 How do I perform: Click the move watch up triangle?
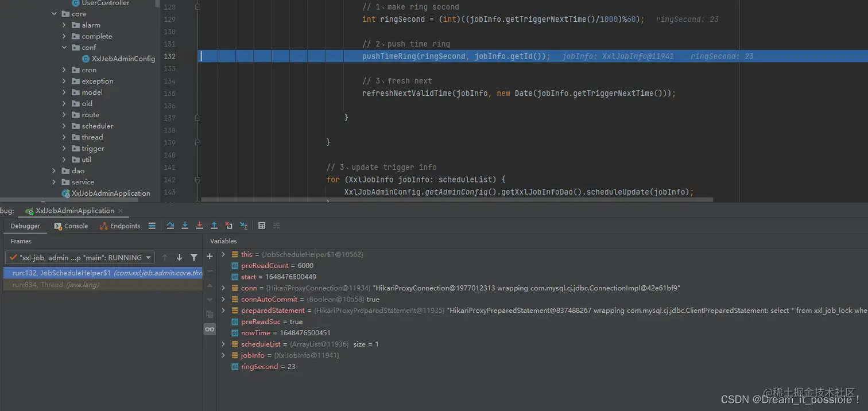point(210,286)
